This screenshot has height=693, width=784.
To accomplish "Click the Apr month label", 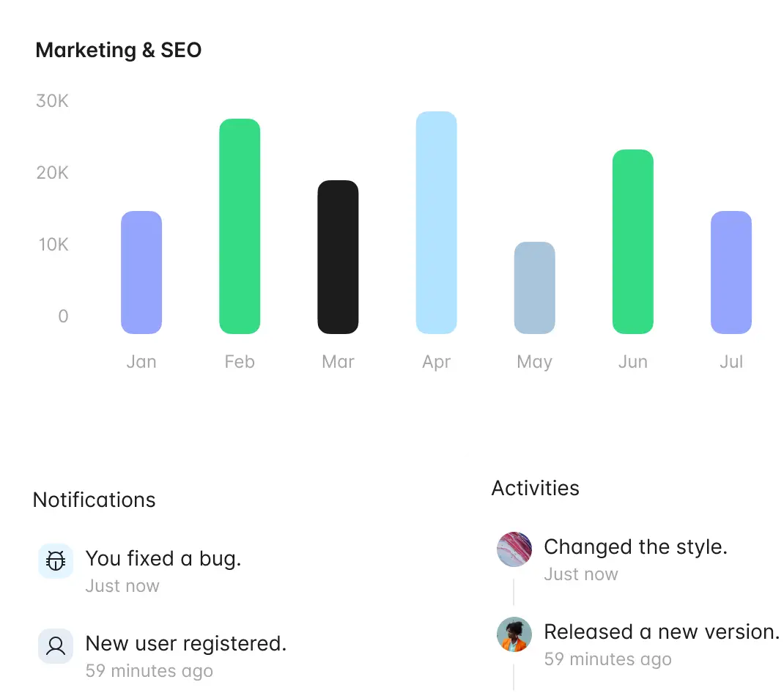I will click(x=437, y=361).
